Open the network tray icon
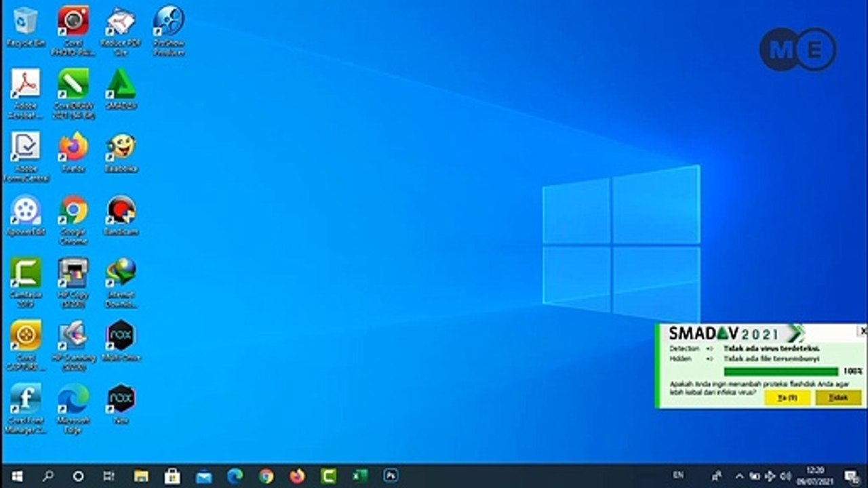This screenshot has height=488, width=868. pyautogui.click(x=770, y=476)
